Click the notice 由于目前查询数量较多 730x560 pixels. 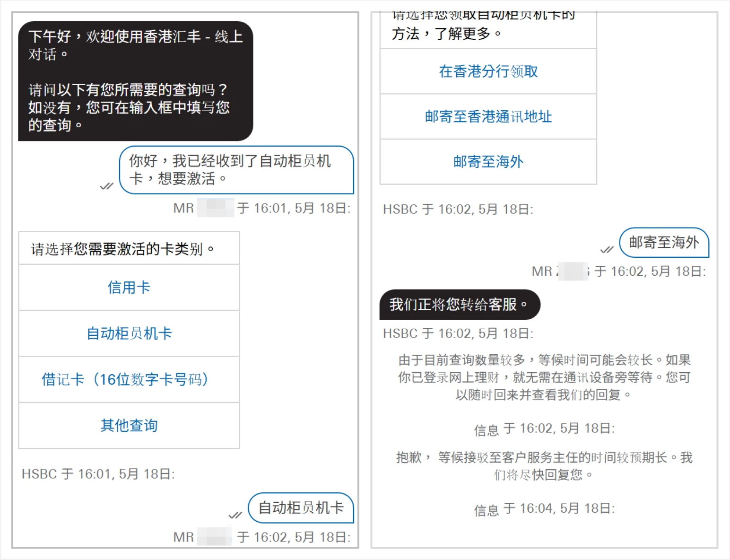(544, 377)
